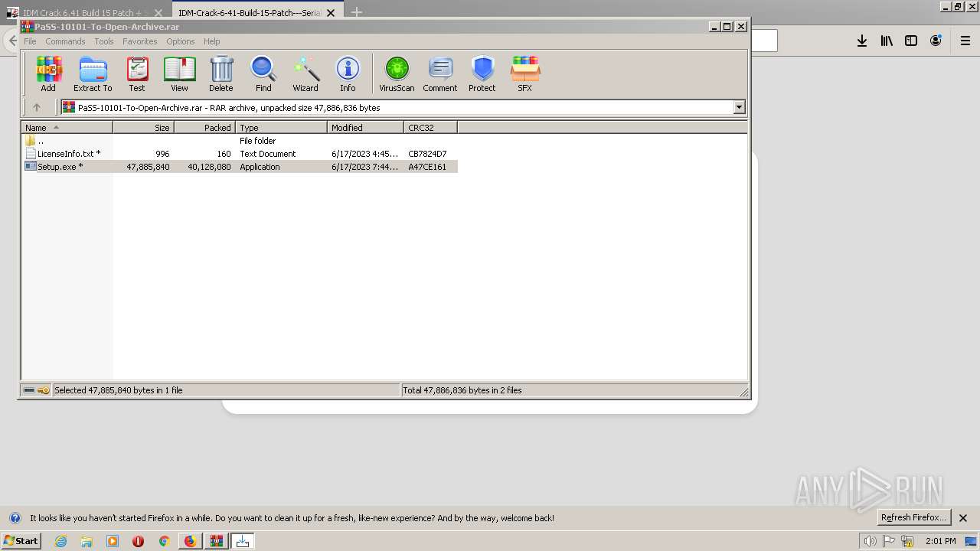The width and height of the screenshot is (980, 551).
Task: Open a new Firefox tab
Action: (x=356, y=12)
